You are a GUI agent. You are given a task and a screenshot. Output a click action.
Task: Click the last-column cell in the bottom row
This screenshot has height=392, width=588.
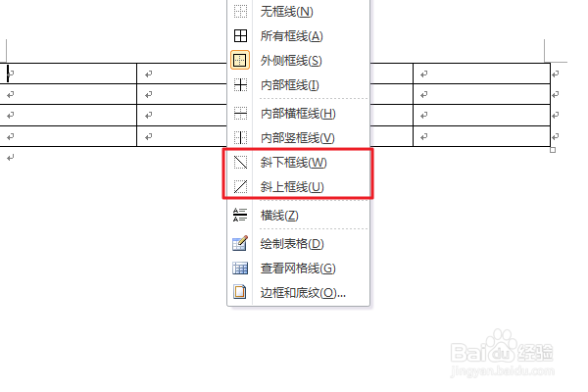tap(481, 136)
